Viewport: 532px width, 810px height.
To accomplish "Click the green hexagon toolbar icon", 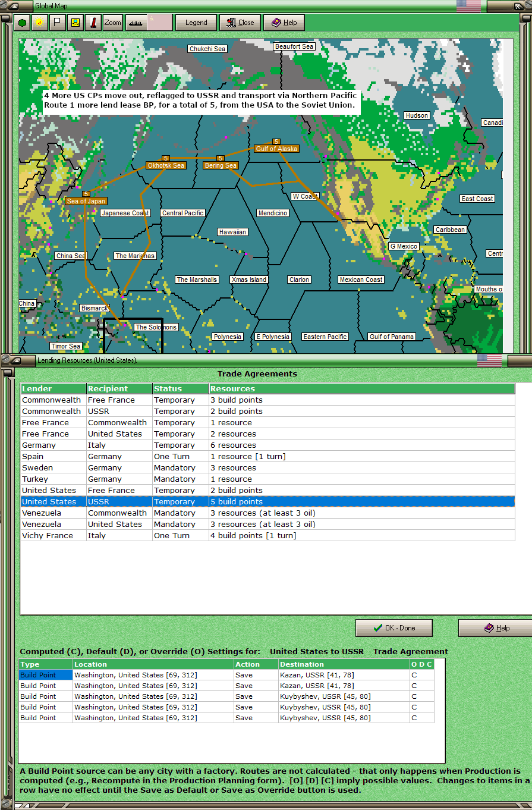I will coord(23,23).
